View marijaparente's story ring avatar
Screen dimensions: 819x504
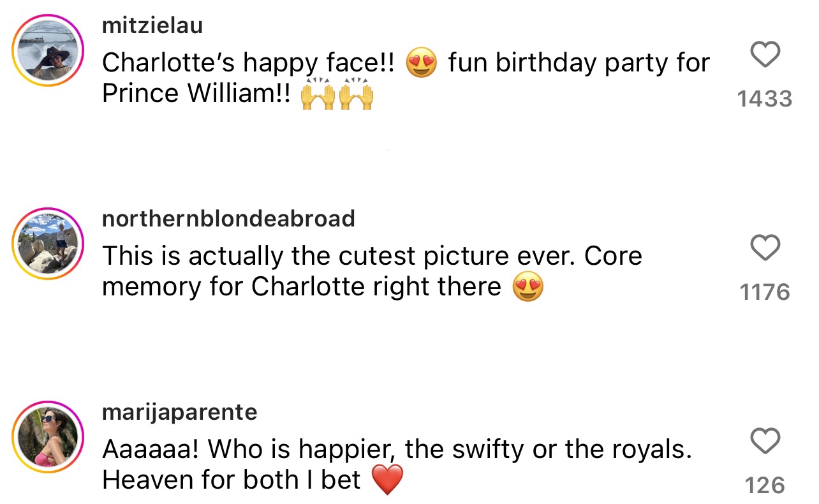click(x=48, y=437)
